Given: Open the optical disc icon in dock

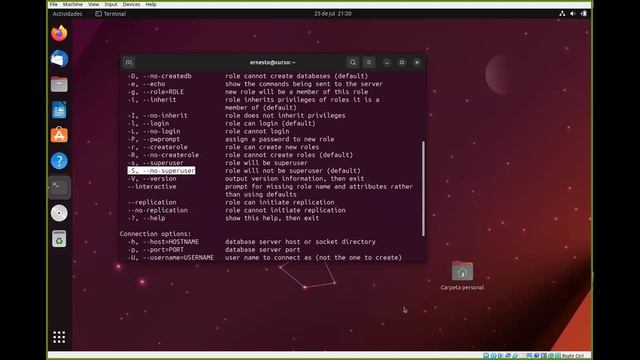Looking at the screenshot, I should tap(59, 213).
